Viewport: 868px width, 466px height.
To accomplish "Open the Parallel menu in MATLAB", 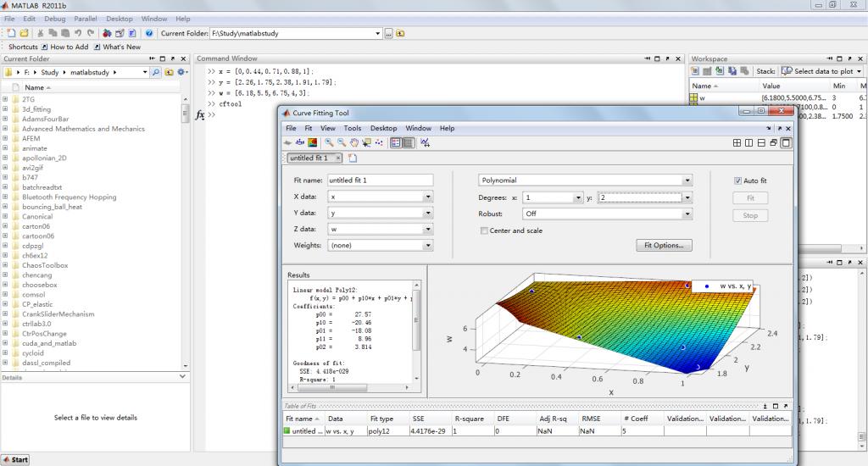I will 85,19.
